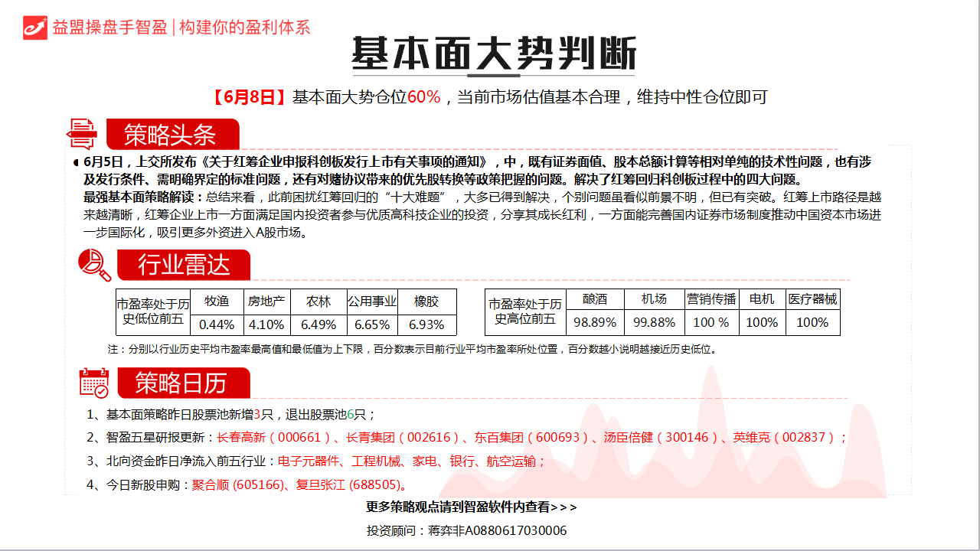The width and height of the screenshot is (980, 551).
Task: Click the magnifier chart icon beside 行业雷达
Action: pos(95,265)
